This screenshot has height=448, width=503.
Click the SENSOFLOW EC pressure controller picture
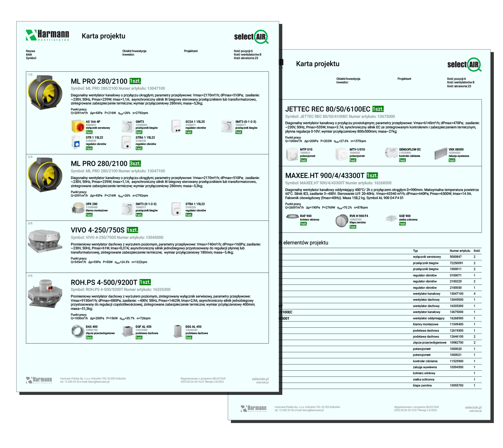[391, 153]
